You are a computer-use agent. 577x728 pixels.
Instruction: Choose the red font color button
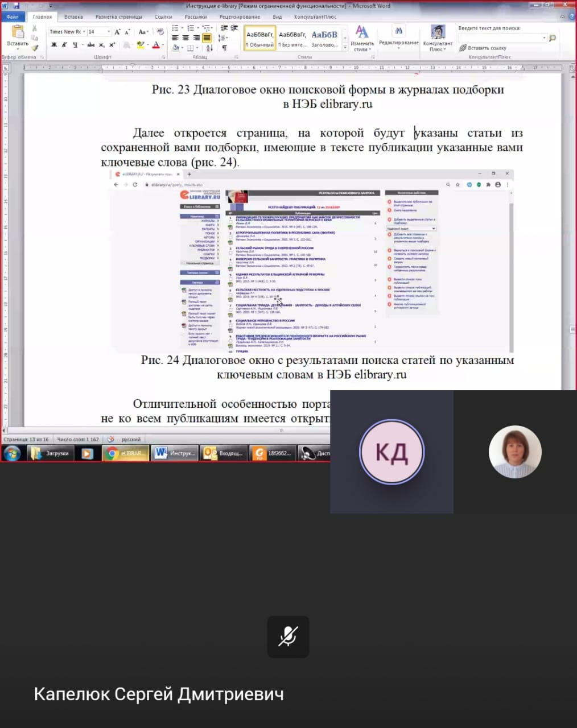157,45
